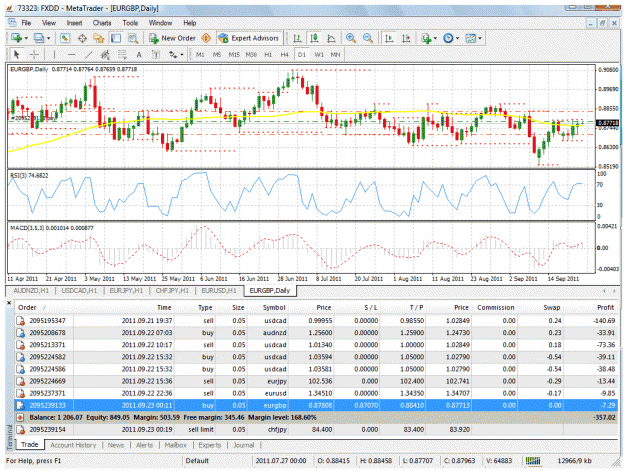Select the H4 timeframe
Image resolution: width=625 pixels, height=471 pixels.
(284, 55)
